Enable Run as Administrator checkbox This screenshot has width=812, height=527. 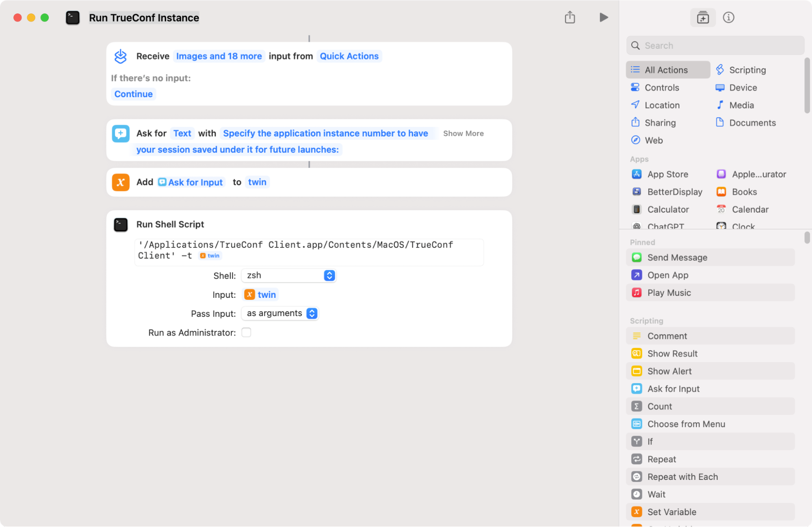(x=246, y=333)
